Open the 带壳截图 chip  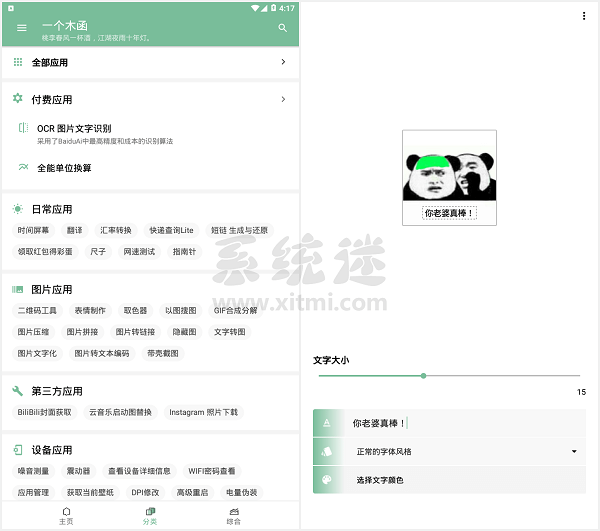tap(163, 353)
